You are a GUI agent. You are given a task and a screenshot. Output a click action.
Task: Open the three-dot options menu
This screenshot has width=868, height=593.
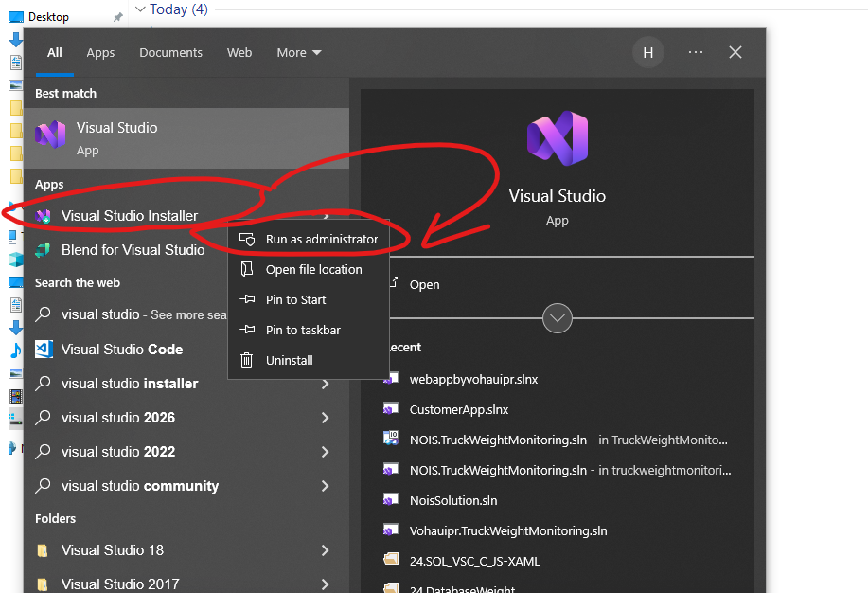(x=696, y=53)
